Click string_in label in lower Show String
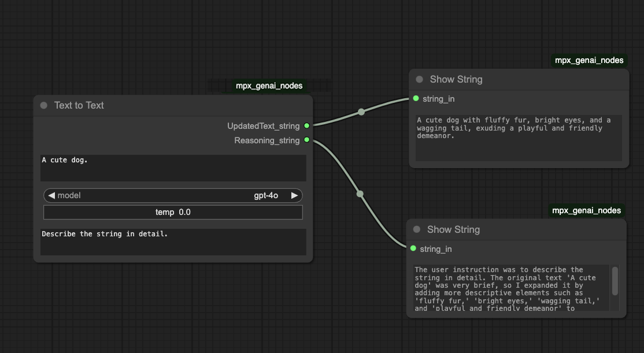Screen dimensions: 644x353 tap(436, 249)
